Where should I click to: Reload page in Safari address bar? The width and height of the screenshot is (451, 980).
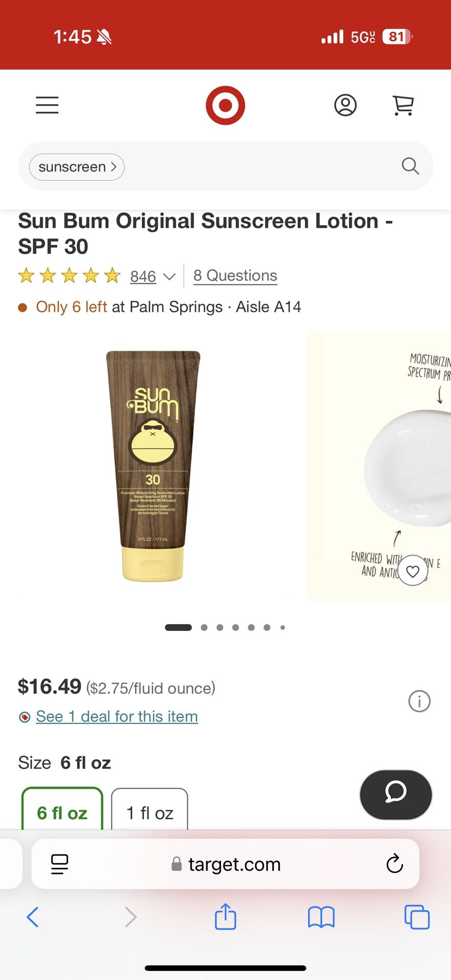[394, 864]
